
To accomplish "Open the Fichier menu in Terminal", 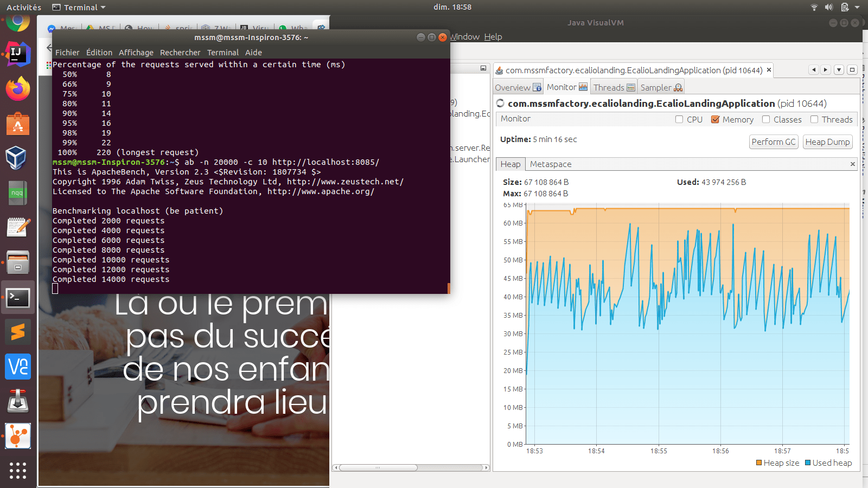I will [x=67, y=53].
